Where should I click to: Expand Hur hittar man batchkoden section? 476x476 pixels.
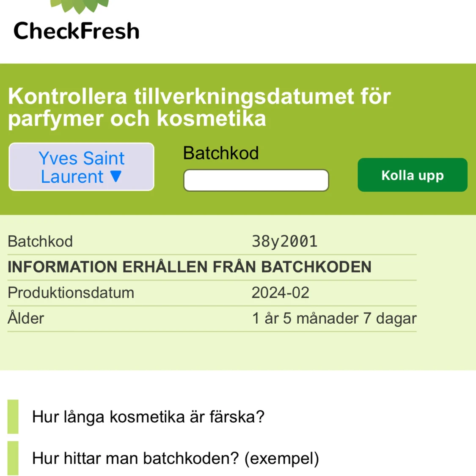coord(176,458)
